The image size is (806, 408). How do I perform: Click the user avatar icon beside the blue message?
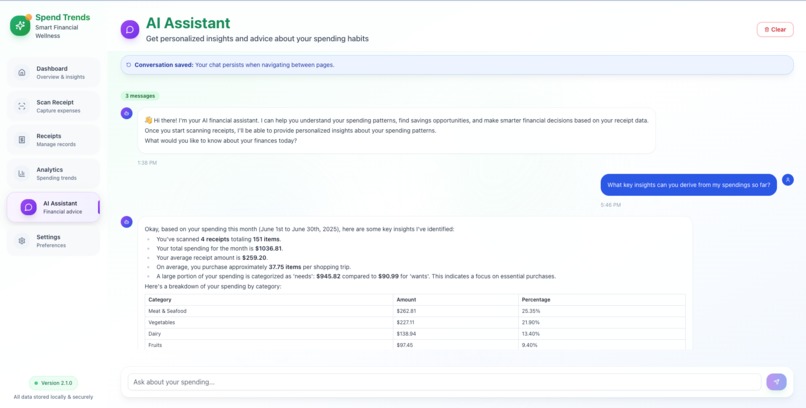(x=787, y=180)
